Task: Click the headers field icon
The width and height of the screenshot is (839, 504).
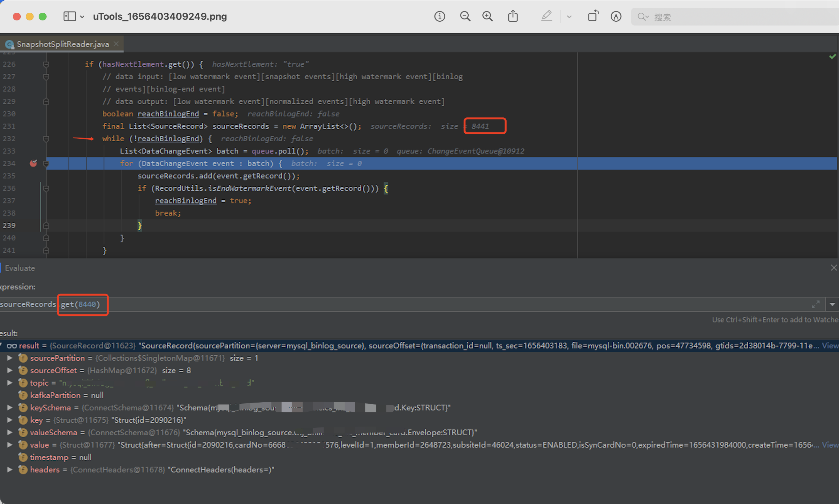Action: (23, 470)
